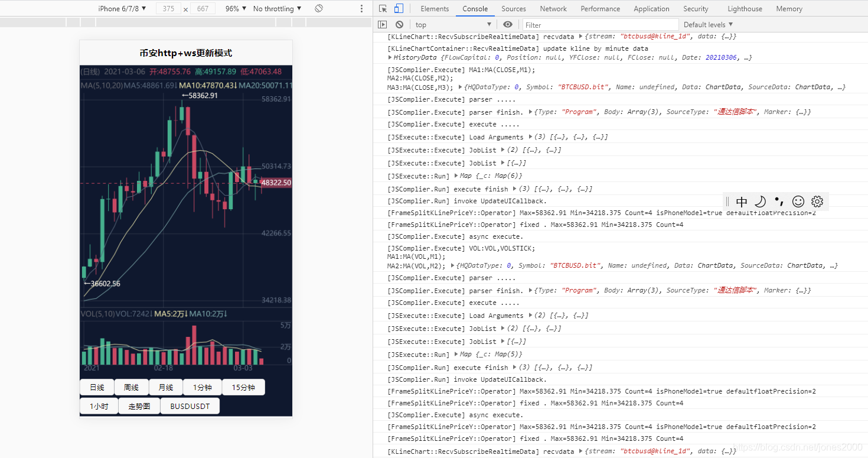Click the IME punctuation icon

pyautogui.click(x=779, y=202)
